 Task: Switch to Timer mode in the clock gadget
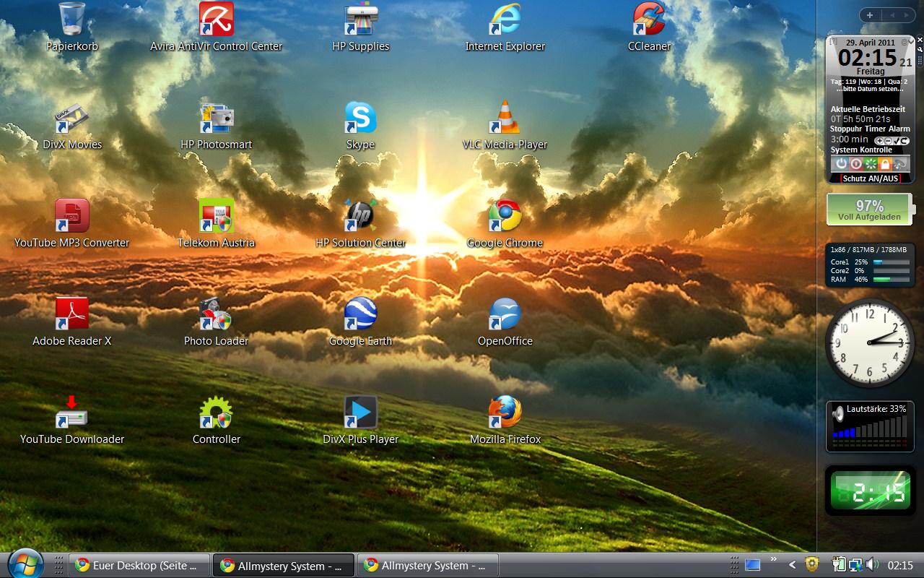pyautogui.click(x=875, y=129)
